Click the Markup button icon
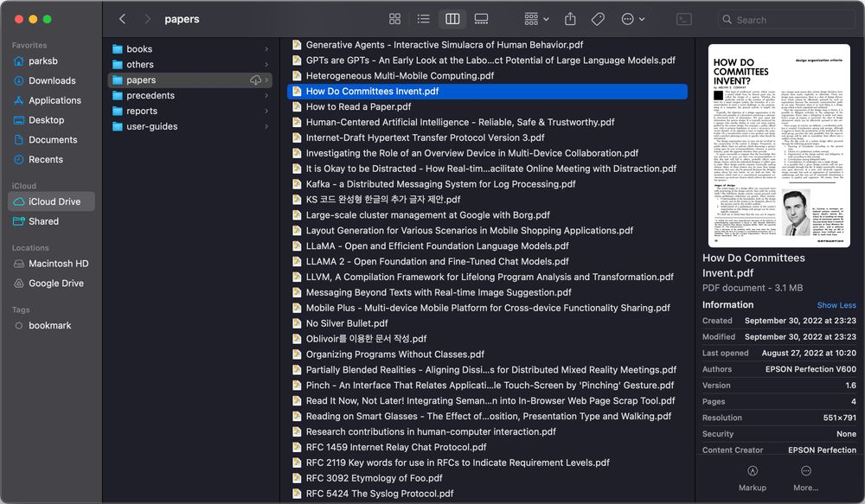The width and height of the screenshot is (865, 504). (x=752, y=471)
